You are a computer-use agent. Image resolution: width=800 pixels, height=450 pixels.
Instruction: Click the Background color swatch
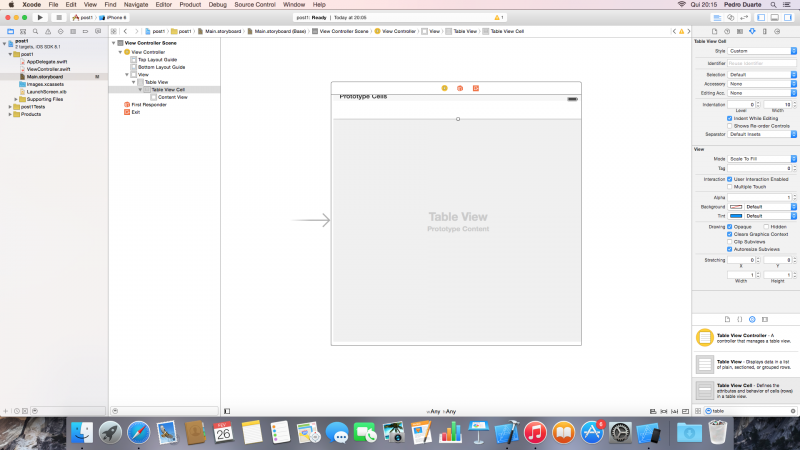click(736, 206)
